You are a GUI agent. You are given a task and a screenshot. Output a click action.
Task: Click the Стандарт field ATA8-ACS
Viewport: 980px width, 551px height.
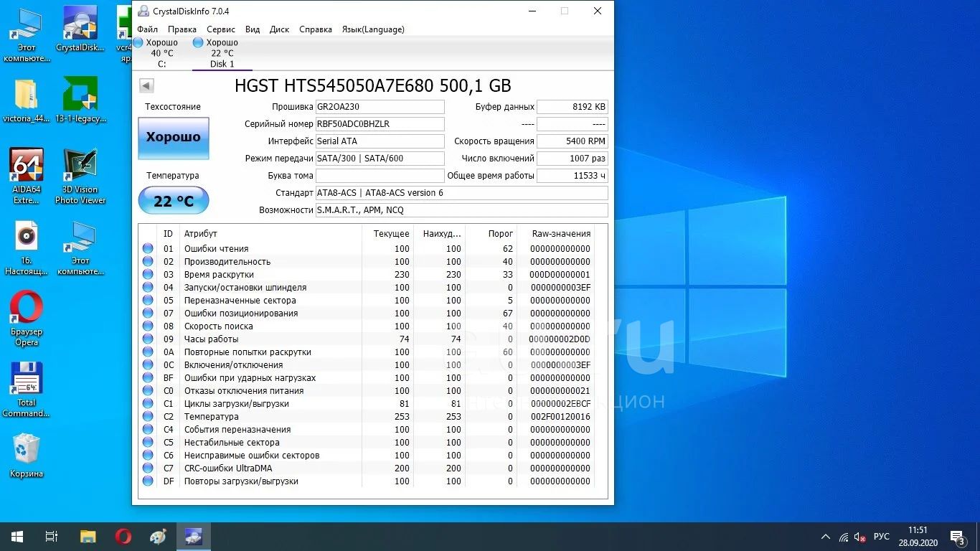coord(462,193)
